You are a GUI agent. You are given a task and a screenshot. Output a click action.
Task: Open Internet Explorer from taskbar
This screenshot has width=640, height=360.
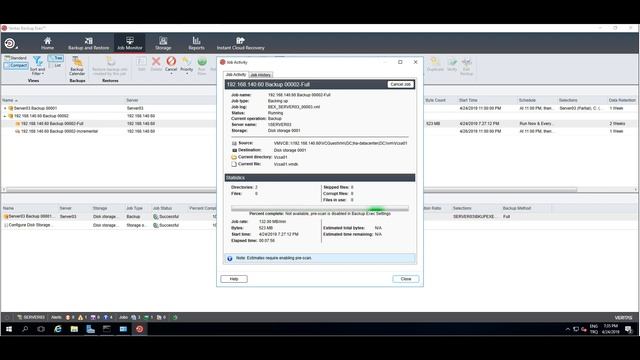pyautogui.click(x=58, y=329)
